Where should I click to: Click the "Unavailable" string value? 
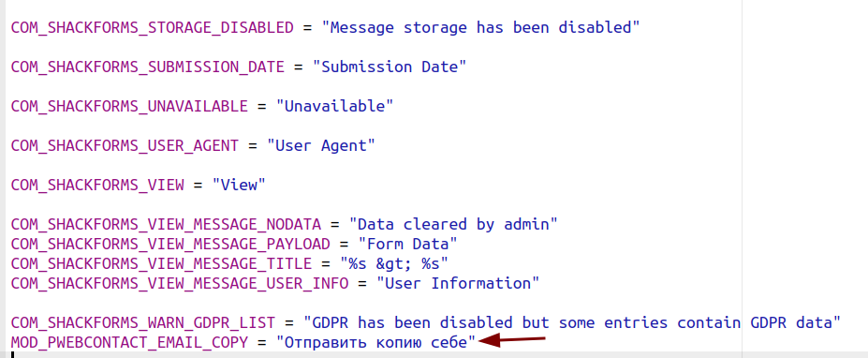click(335, 107)
